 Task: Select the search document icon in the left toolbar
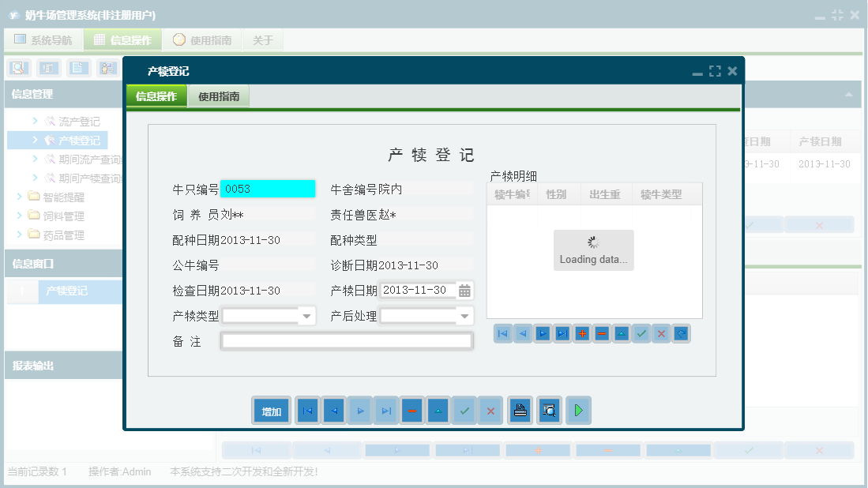pyautogui.click(x=19, y=67)
